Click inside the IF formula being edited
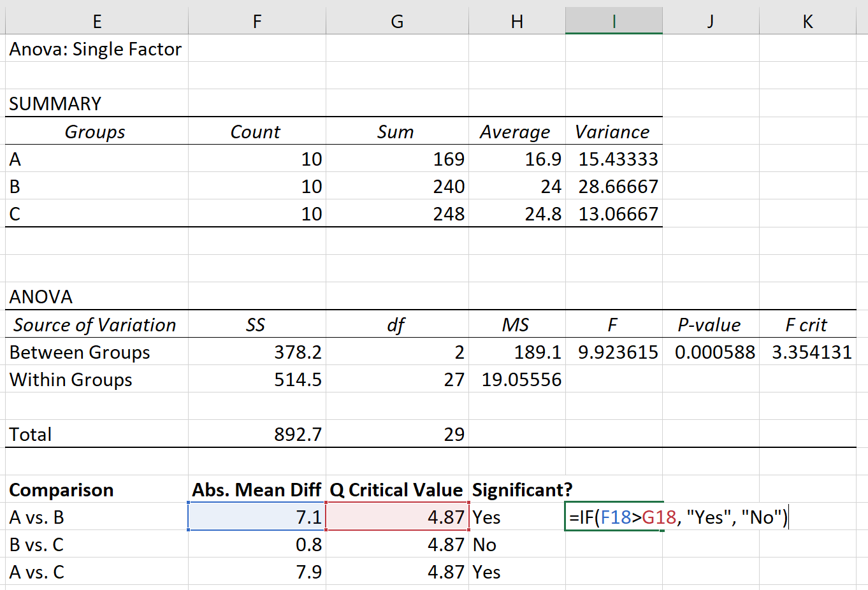 tap(676, 517)
